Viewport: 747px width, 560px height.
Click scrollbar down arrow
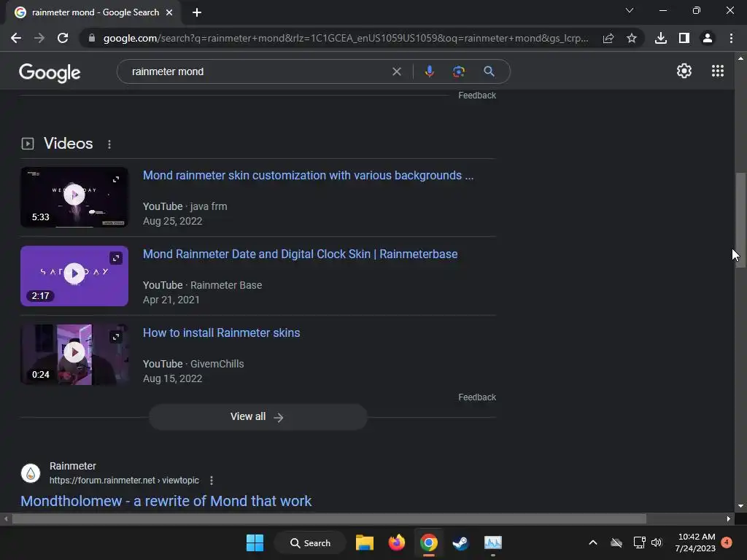click(740, 506)
